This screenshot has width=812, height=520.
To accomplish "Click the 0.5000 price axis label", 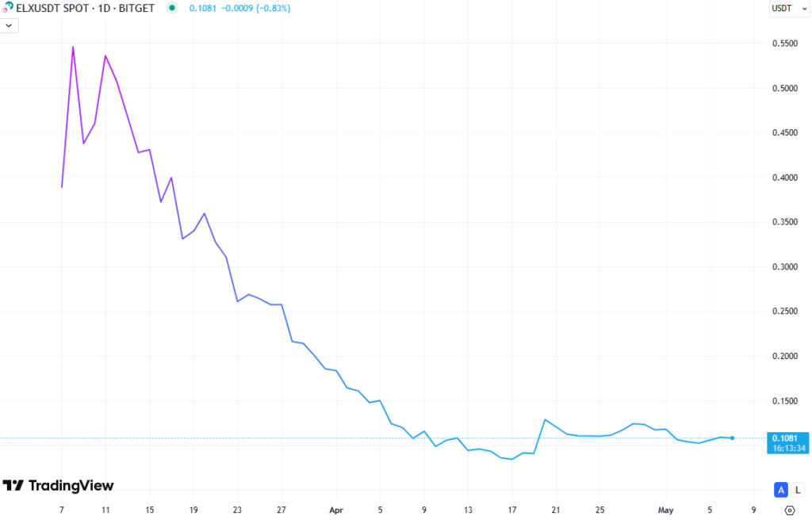I will point(784,89).
